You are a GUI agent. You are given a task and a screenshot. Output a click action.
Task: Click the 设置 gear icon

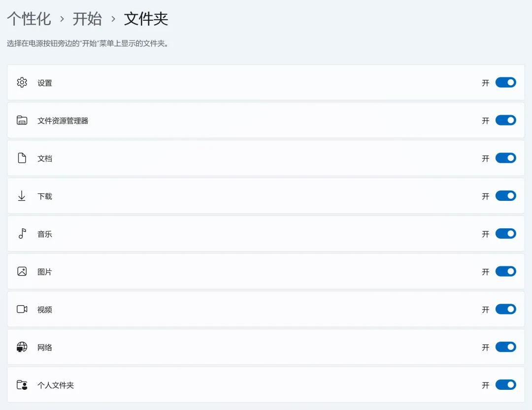click(22, 82)
